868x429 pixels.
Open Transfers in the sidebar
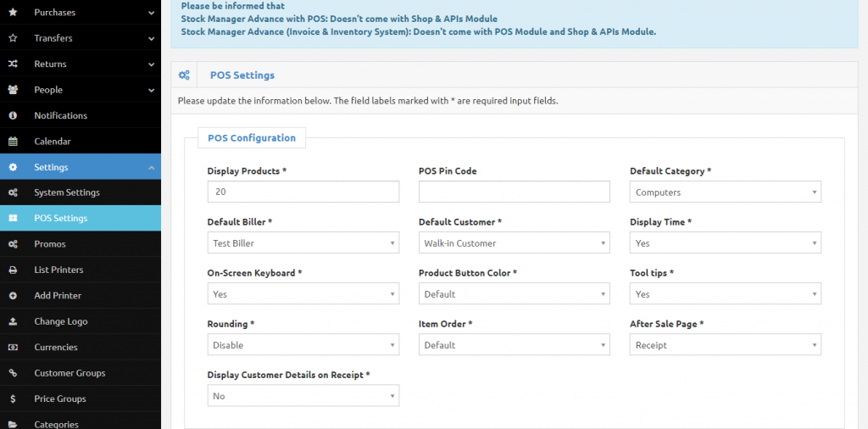click(81, 38)
